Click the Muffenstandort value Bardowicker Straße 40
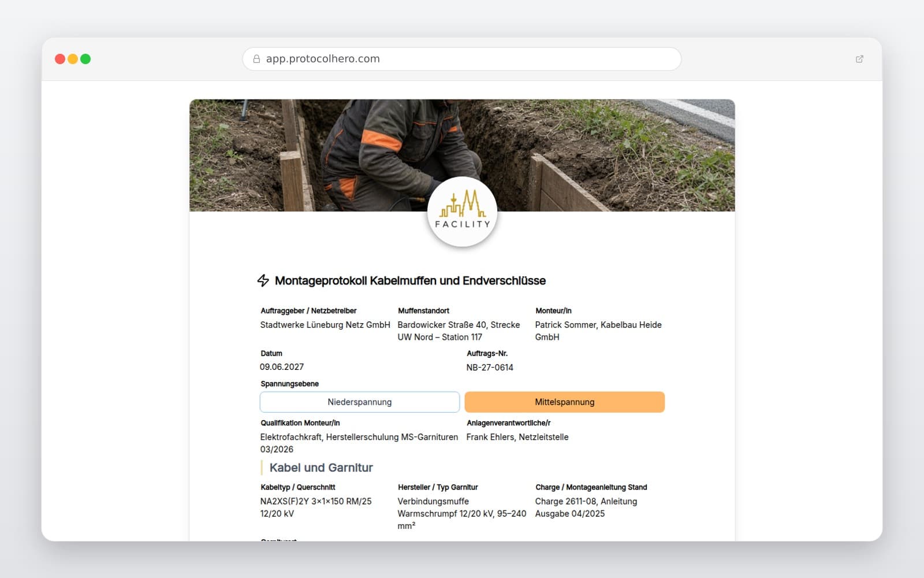The width and height of the screenshot is (924, 578). coord(459,331)
